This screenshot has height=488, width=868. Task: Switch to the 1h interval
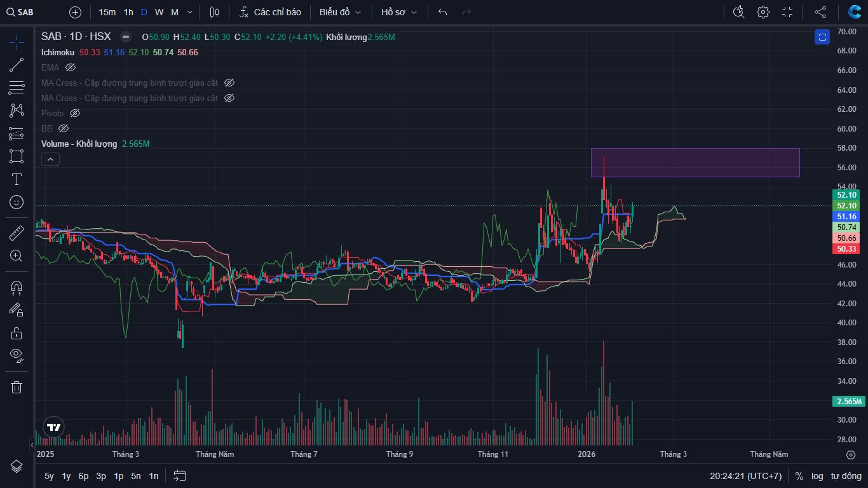pos(128,12)
